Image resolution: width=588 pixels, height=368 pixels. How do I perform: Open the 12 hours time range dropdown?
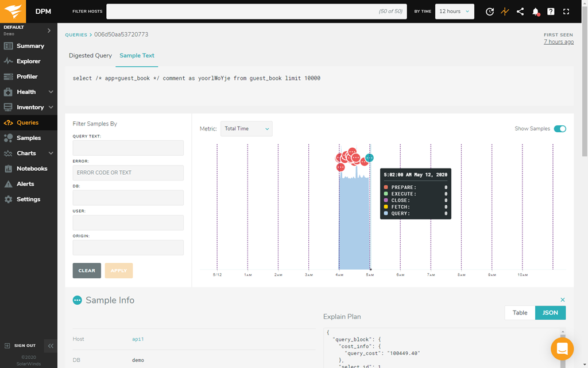(454, 11)
